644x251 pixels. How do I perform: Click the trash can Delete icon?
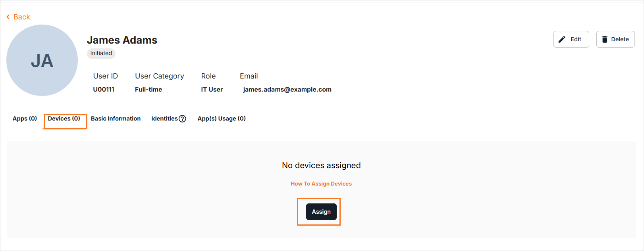(x=605, y=39)
